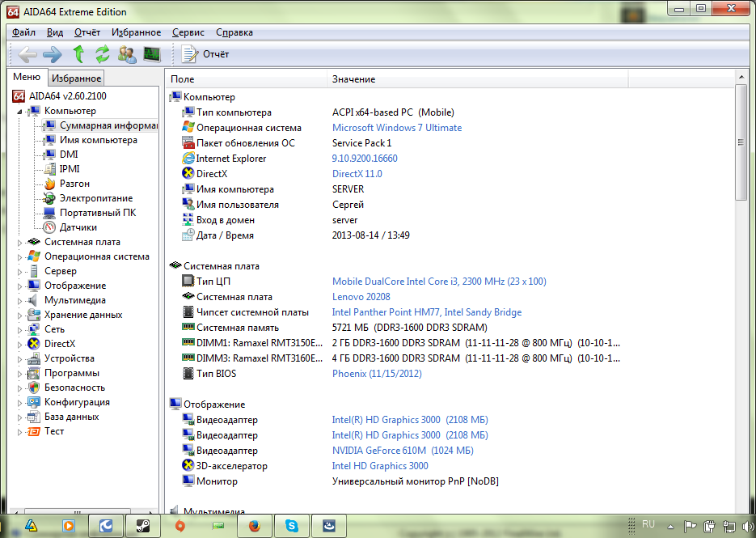This screenshot has width=756, height=538.
Task: Open the Lenovo 20208 link
Action: pos(361,297)
